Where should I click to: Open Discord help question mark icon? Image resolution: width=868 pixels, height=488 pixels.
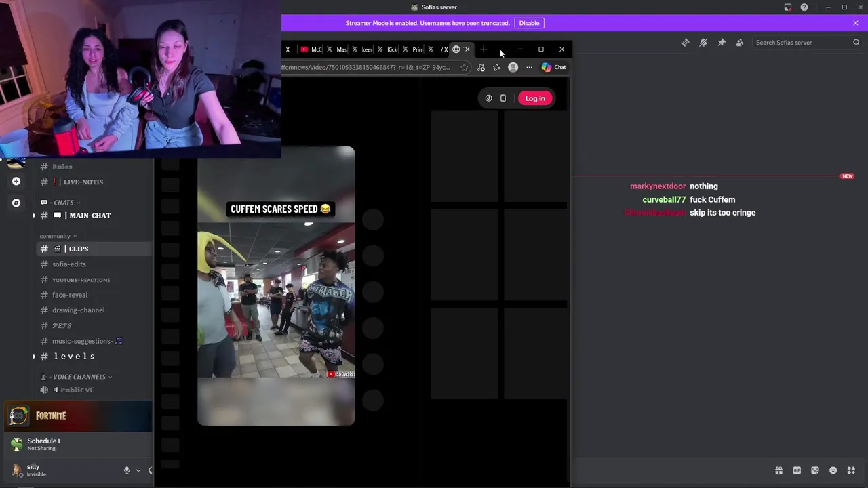tap(804, 7)
